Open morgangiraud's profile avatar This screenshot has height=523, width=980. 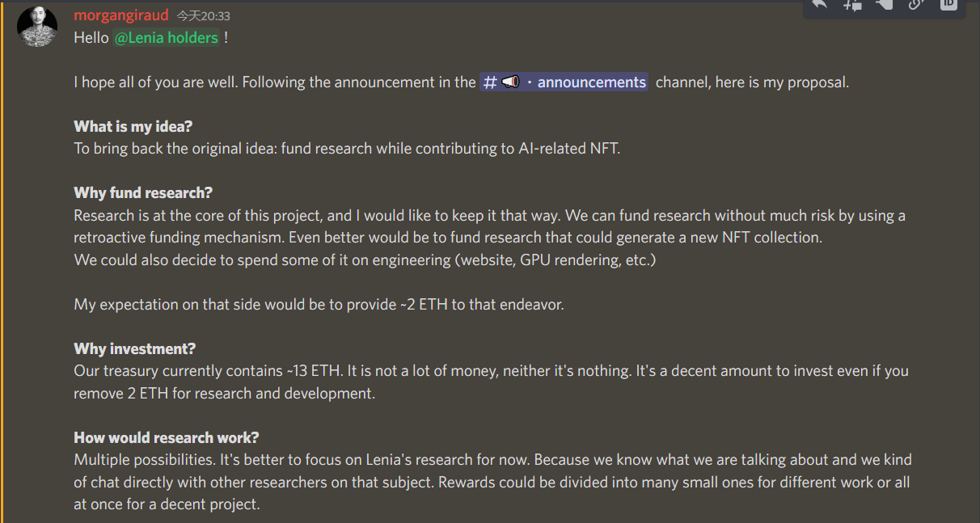tap(37, 27)
